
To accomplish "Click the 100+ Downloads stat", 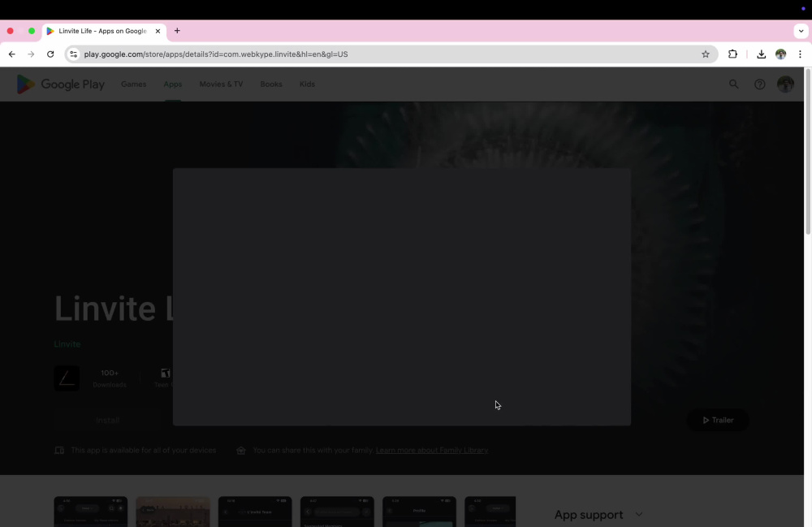I will pyautogui.click(x=110, y=378).
